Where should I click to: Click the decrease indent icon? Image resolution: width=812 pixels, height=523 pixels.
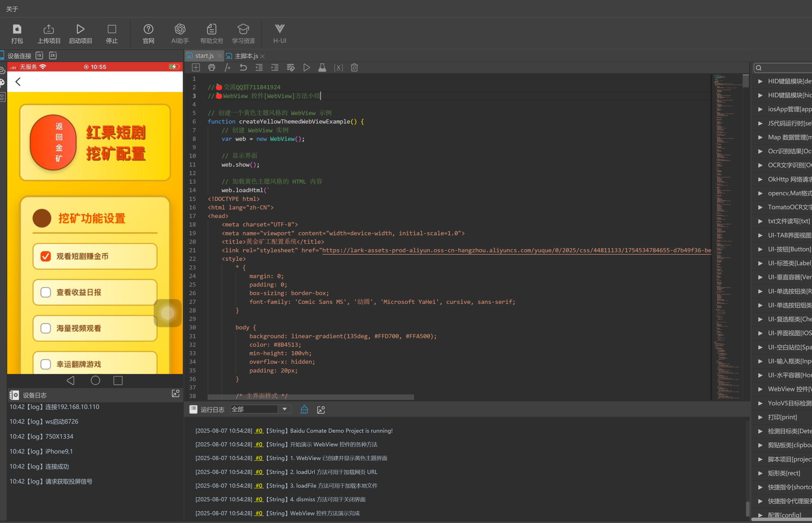click(x=259, y=68)
